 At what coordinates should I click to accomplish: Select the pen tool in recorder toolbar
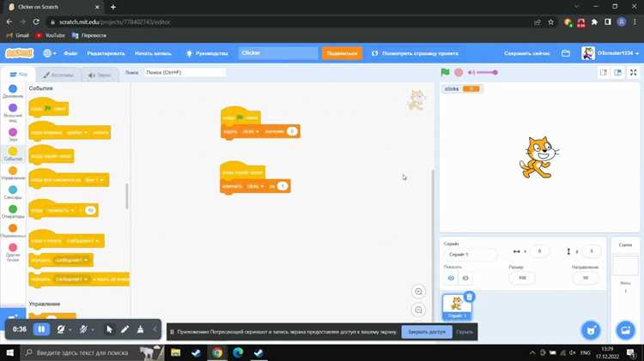coord(125,329)
